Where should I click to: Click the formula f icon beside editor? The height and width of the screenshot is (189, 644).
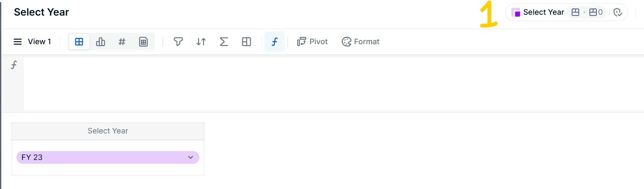pos(14,65)
